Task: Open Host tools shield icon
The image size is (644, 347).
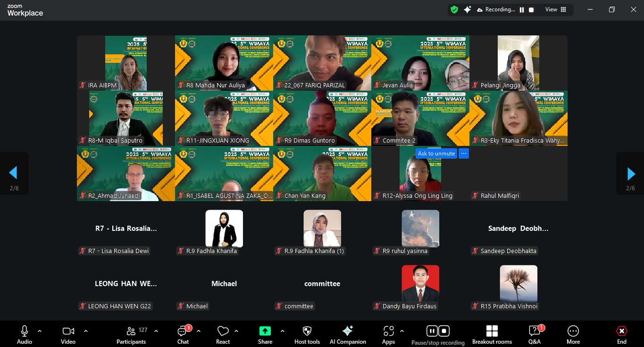Action: 307,334
